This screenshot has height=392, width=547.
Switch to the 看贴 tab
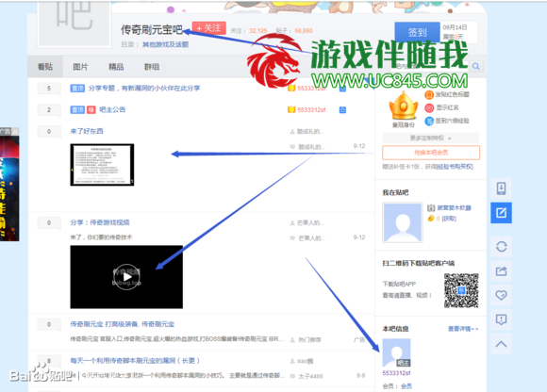coord(45,67)
